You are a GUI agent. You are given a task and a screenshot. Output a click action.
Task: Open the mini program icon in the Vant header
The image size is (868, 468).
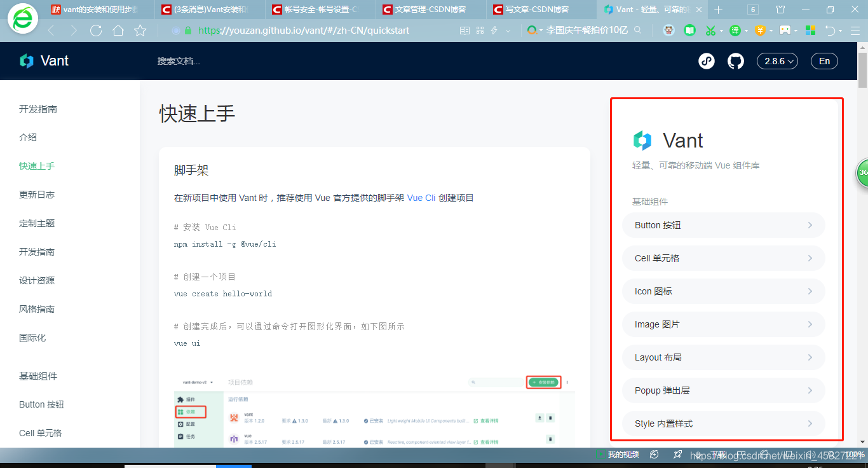(707, 61)
